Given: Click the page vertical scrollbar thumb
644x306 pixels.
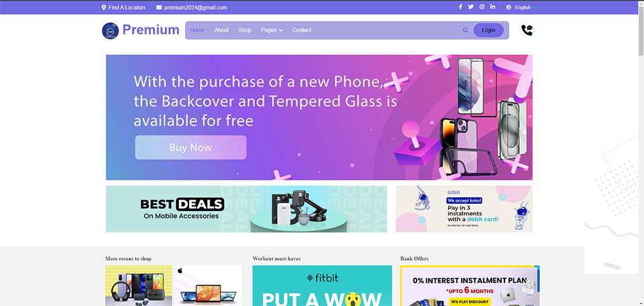Looking at the screenshot, I should 641,30.
